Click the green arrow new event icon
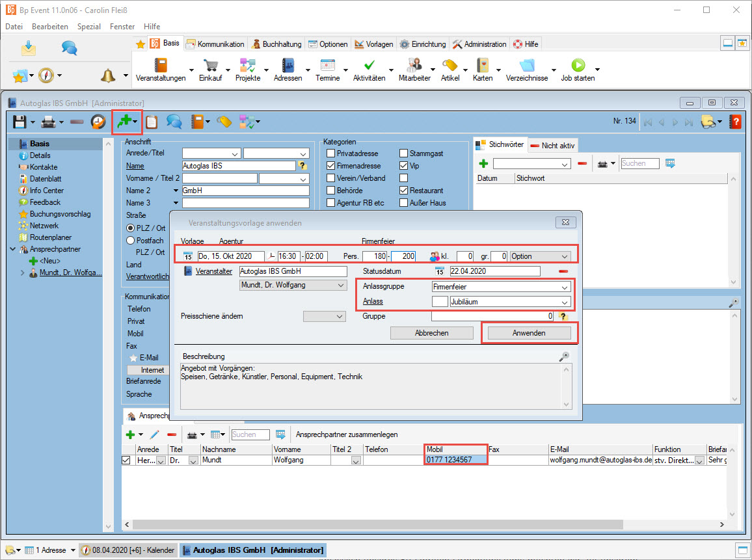The width and height of the screenshot is (752, 560). pos(124,122)
